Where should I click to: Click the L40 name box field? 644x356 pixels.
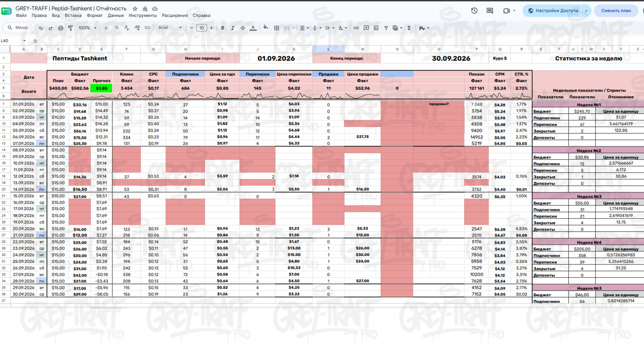(x=13, y=41)
